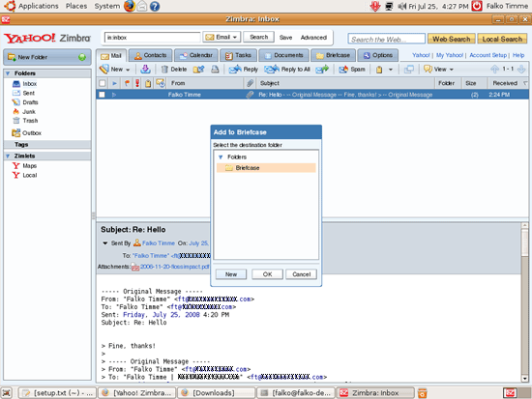Toggle the select-all messages checkbox

[102, 83]
